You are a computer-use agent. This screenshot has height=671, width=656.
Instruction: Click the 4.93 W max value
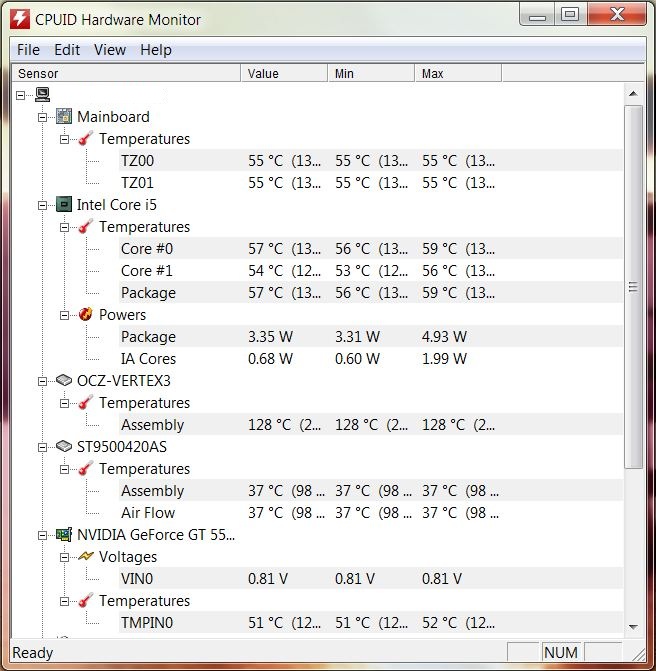pos(444,336)
